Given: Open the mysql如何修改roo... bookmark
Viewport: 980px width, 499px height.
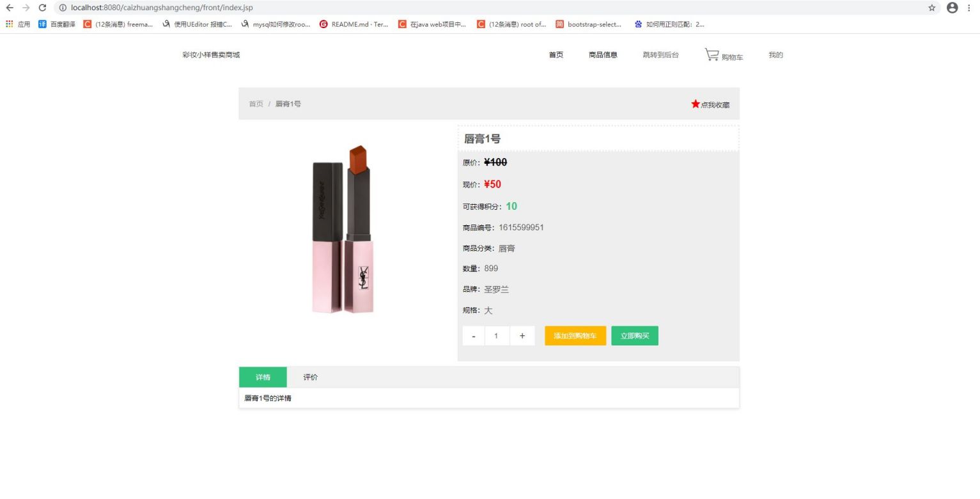Looking at the screenshot, I should pos(276,24).
